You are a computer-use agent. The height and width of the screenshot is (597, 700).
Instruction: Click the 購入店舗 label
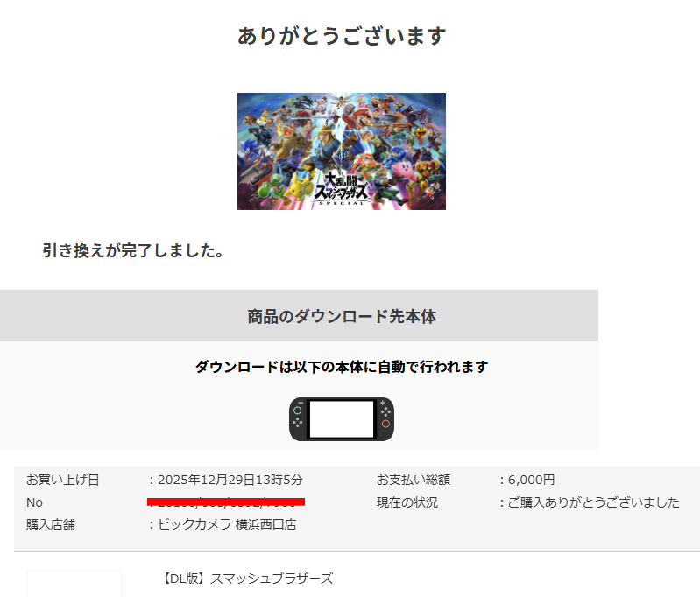(51, 523)
